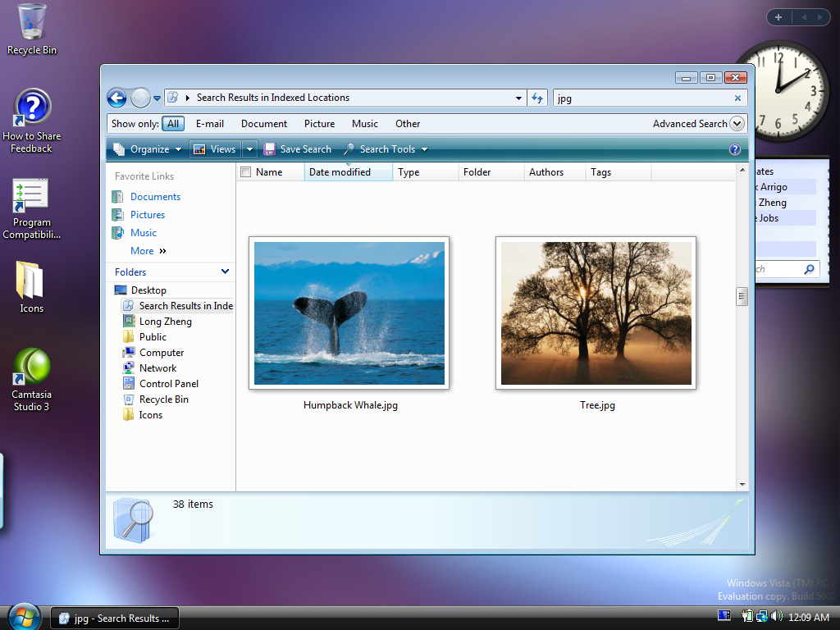
Task: Click the vertical scrollbar thumb in results
Action: pos(742,296)
